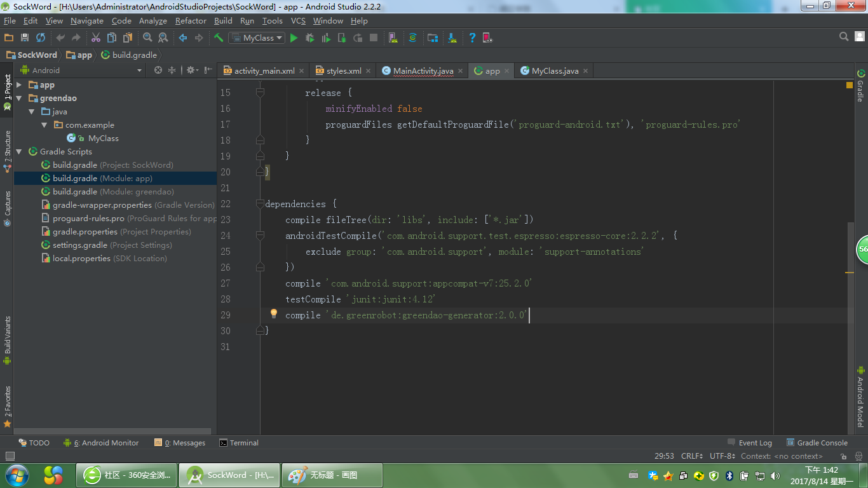Image resolution: width=868 pixels, height=488 pixels.
Task: Open the Refactor menu
Action: 191,20
